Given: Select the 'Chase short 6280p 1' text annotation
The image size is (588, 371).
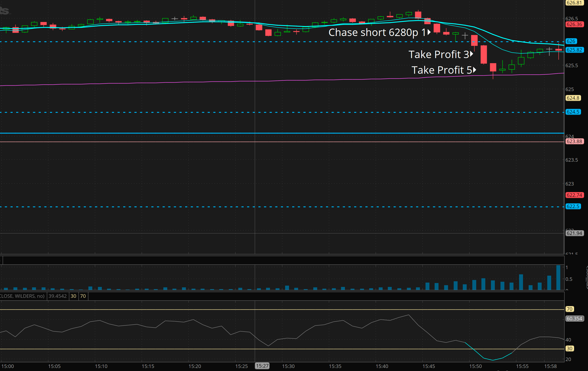Looking at the screenshot, I should point(377,33).
